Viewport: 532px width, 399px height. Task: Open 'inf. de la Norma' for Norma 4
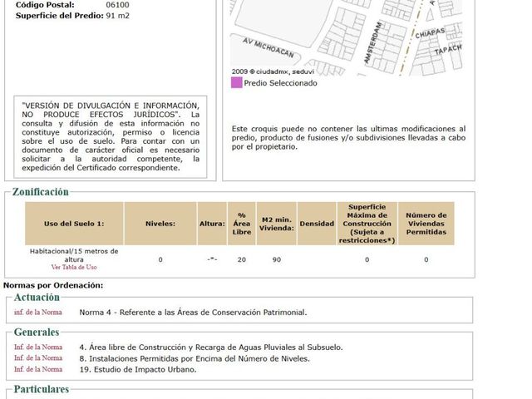[x=38, y=313]
